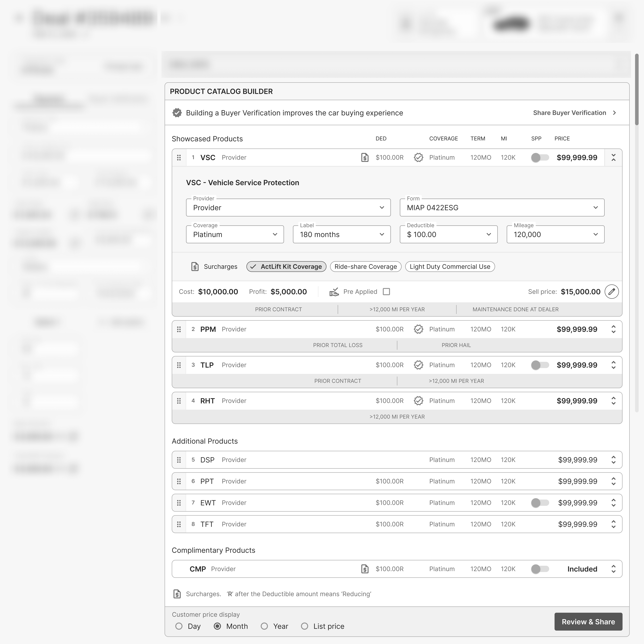Check the Pre Applied checkbox
Screen dimensions: 644x644
click(x=386, y=292)
